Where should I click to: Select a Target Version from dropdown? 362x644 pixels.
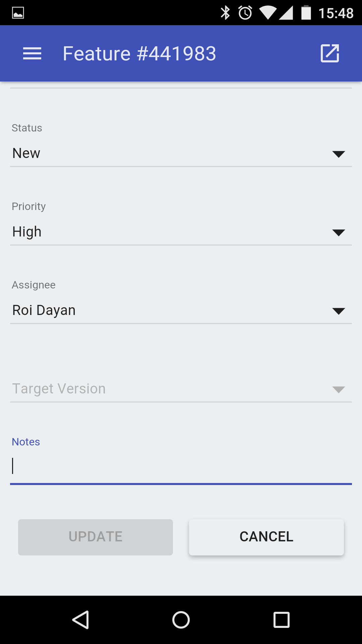pos(168,389)
